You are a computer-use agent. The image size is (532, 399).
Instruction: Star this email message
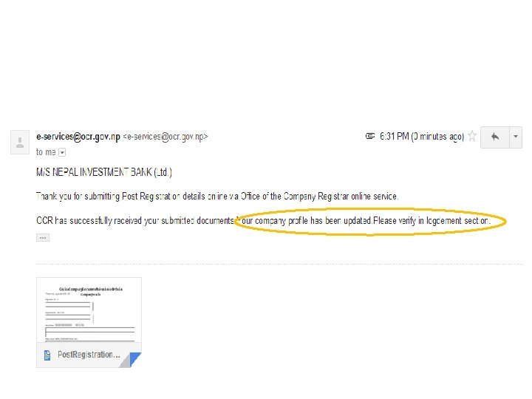point(472,136)
